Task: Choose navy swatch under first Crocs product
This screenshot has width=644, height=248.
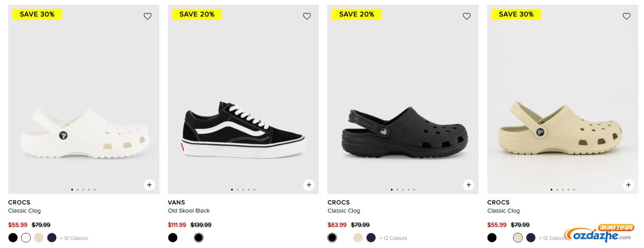Action: pos(52,238)
